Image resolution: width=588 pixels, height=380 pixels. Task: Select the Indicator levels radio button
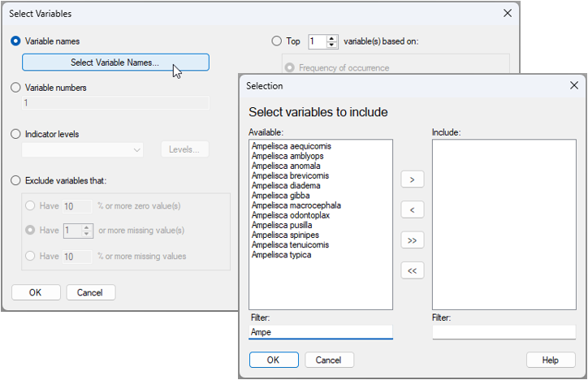(16, 134)
